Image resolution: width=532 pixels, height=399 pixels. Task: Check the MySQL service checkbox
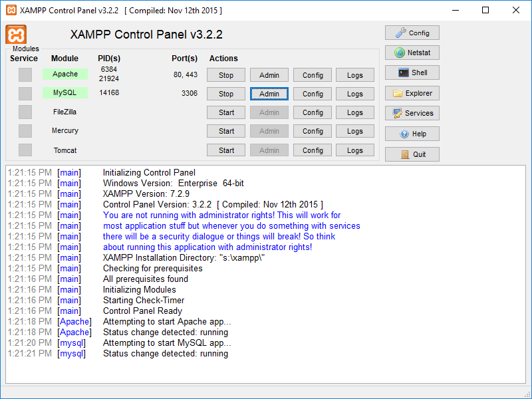coord(25,93)
